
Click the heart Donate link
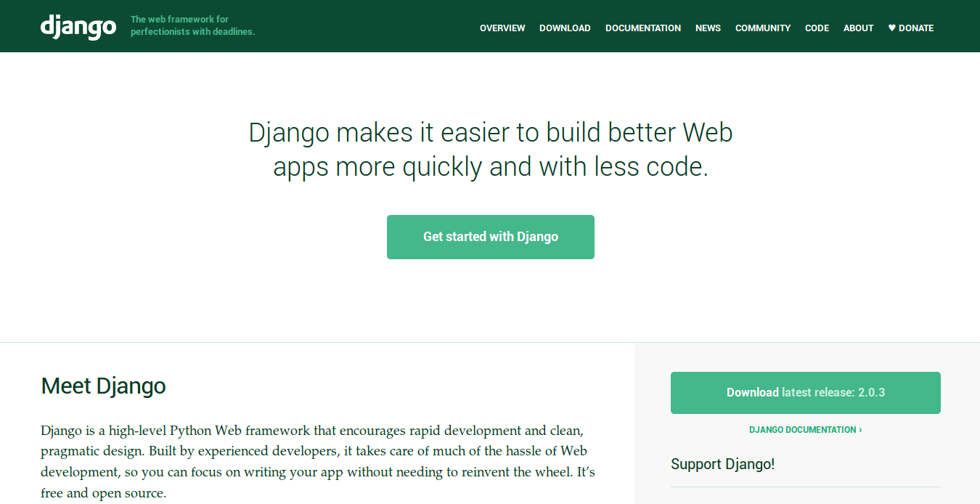[911, 28]
